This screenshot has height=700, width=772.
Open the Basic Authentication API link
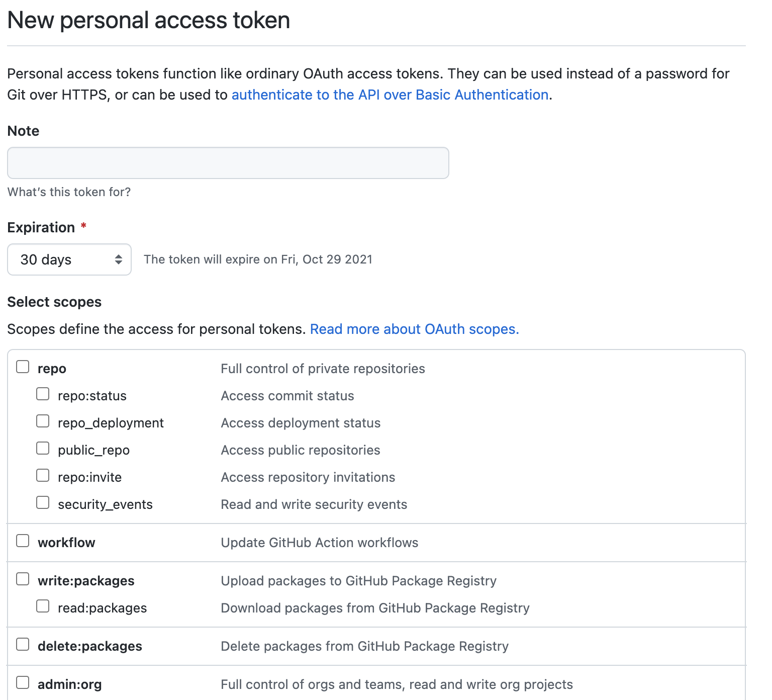click(390, 95)
